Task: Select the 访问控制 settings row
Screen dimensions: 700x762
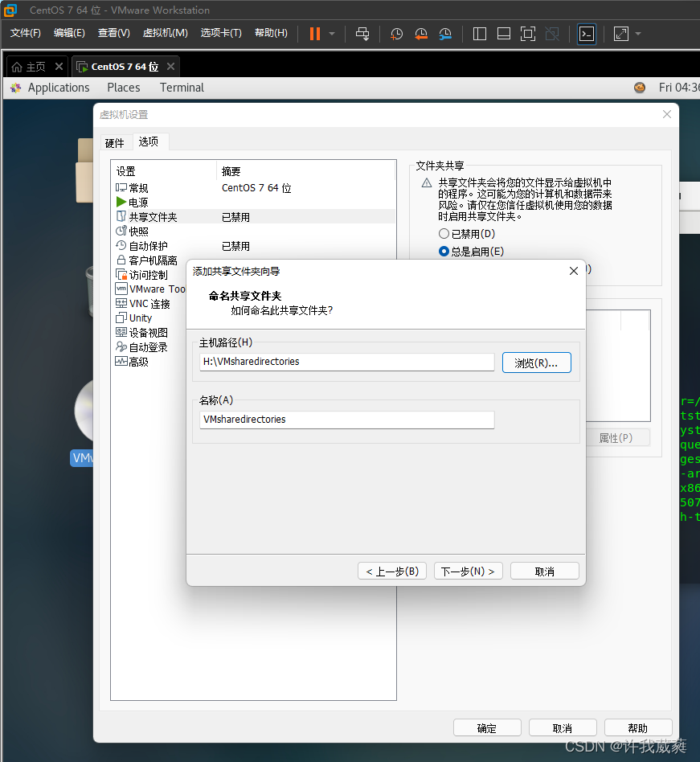Action: [x=149, y=275]
